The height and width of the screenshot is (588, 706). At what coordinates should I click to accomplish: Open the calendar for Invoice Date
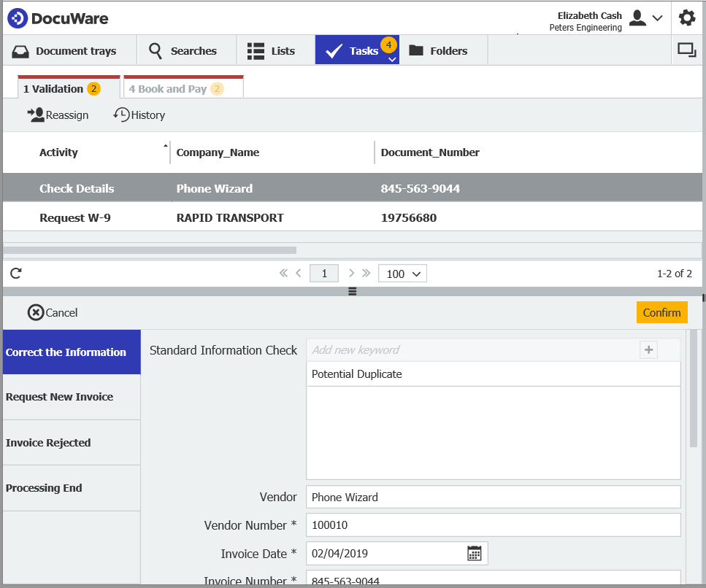(x=475, y=553)
